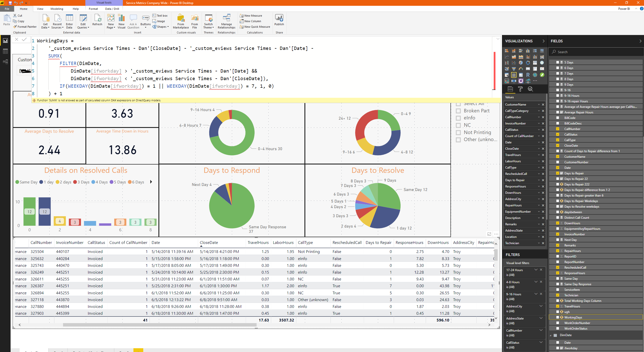
Task: Expand the 17-24 Hours filter card
Action: (536, 270)
